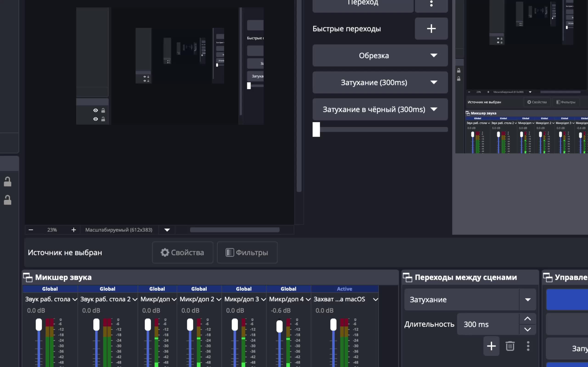Open transition three-dot options menu
Image resolution: width=588 pixels, height=367 pixels.
[528, 346]
